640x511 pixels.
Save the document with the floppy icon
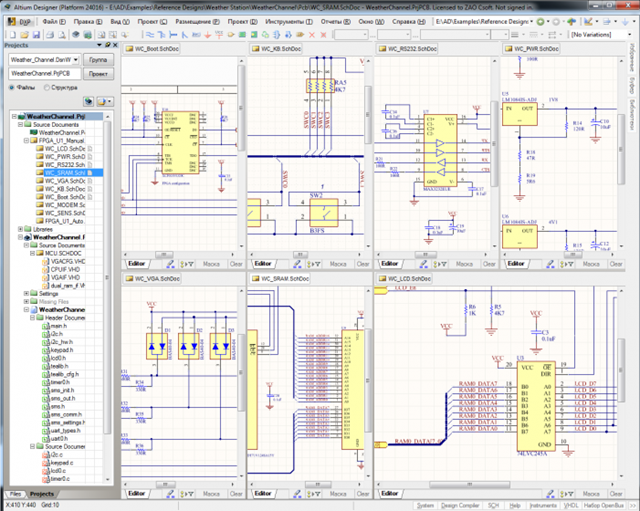pos(36,35)
